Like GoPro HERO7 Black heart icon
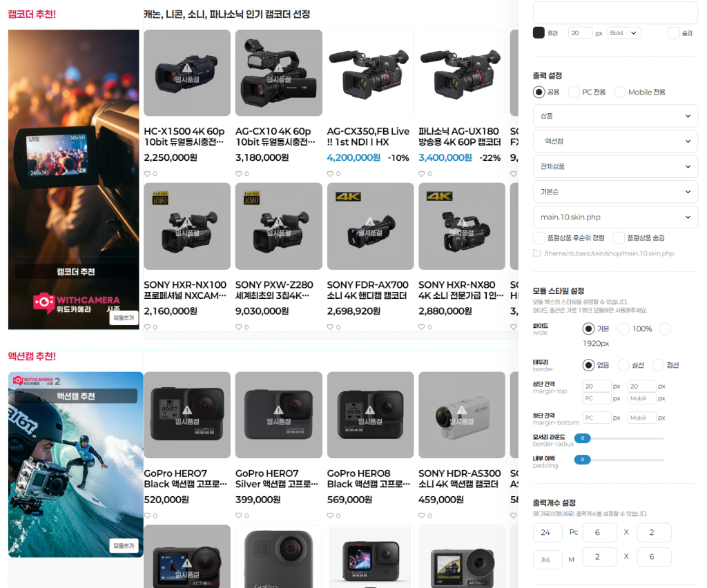This screenshot has width=707, height=588. point(147,516)
